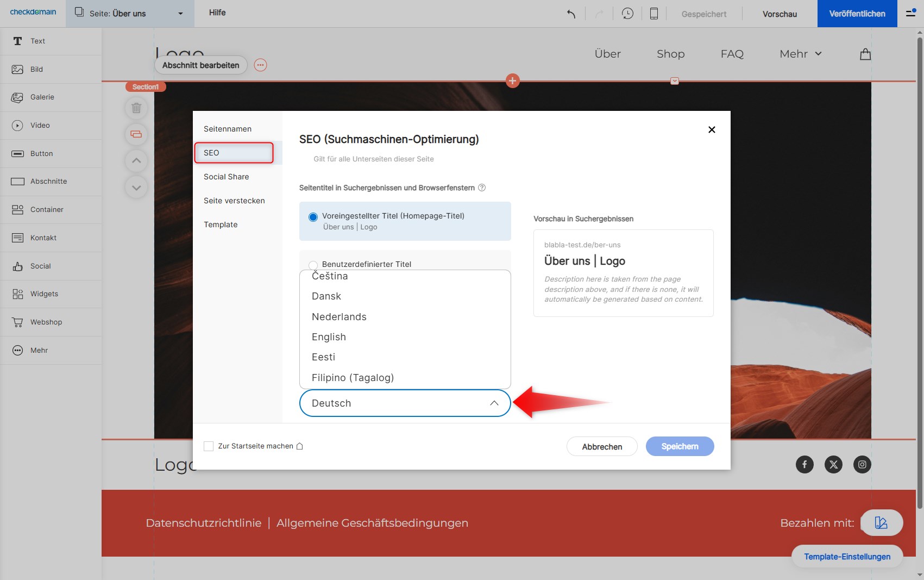This screenshot has width=924, height=580.
Task: Click the page vertical scrollbar
Action: coord(919,272)
